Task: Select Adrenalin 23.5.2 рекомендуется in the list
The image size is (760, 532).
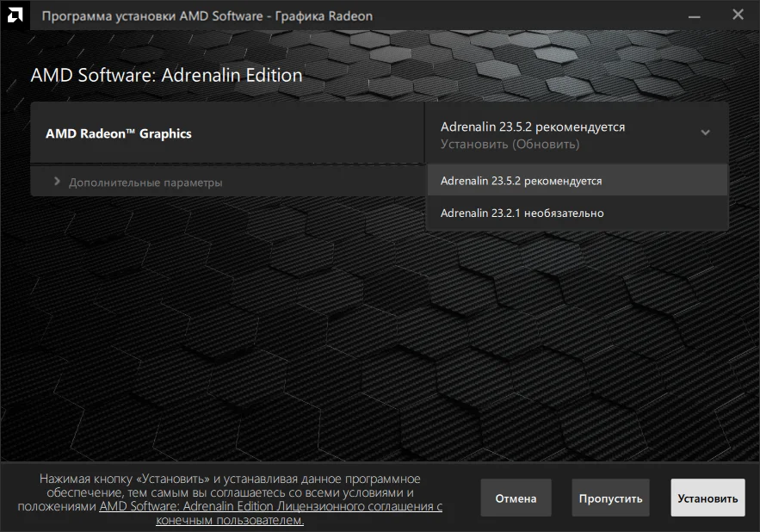Action: (578, 181)
